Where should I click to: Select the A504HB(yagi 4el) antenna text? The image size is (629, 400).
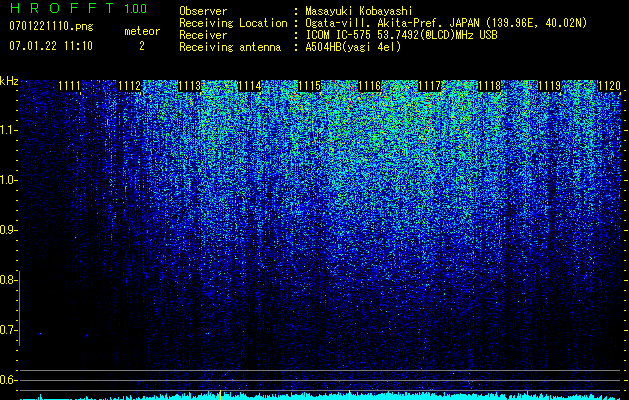[x=353, y=47]
